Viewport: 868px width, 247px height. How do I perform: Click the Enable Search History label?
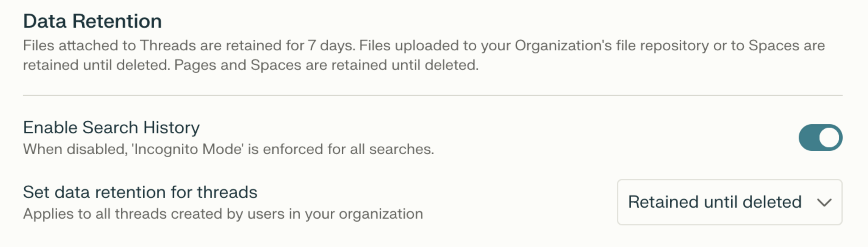pyautogui.click(x=111, y=128)
